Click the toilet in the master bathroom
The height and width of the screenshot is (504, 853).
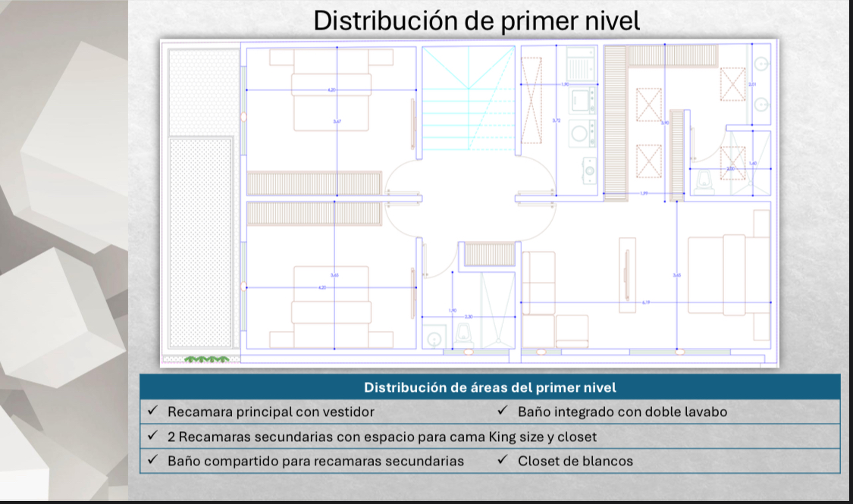coord(705,181)
